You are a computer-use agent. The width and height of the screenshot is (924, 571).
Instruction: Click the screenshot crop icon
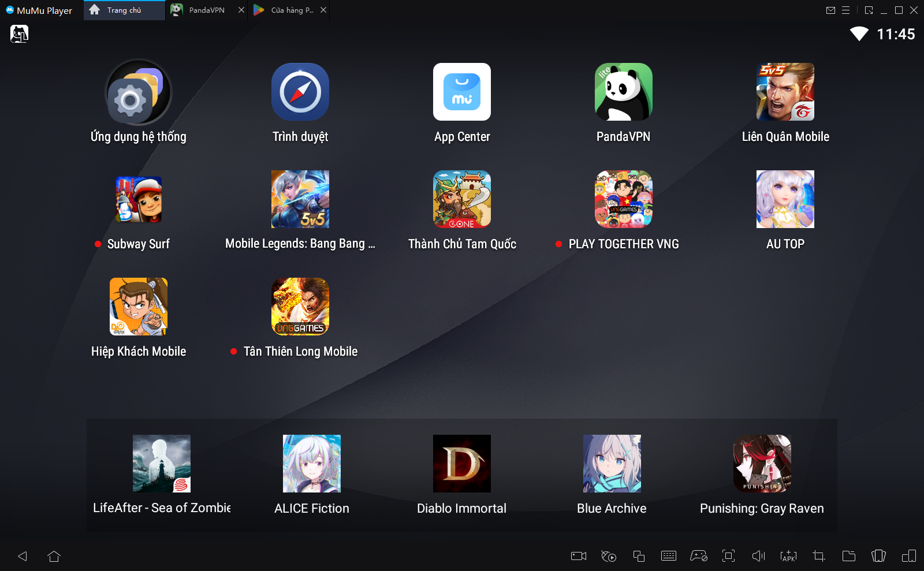(x=818, y=556)
